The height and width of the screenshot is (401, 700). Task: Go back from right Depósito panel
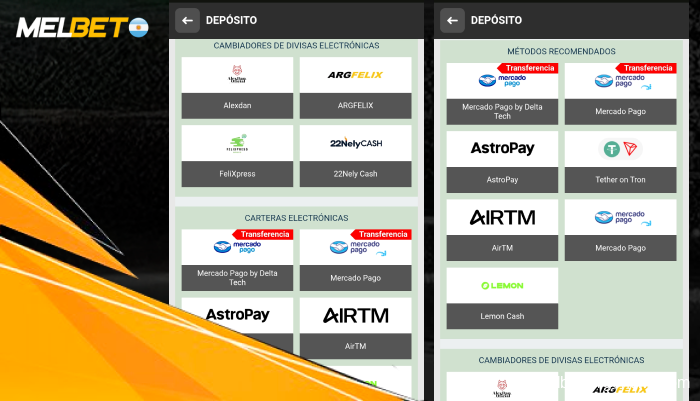coord(452,21)
